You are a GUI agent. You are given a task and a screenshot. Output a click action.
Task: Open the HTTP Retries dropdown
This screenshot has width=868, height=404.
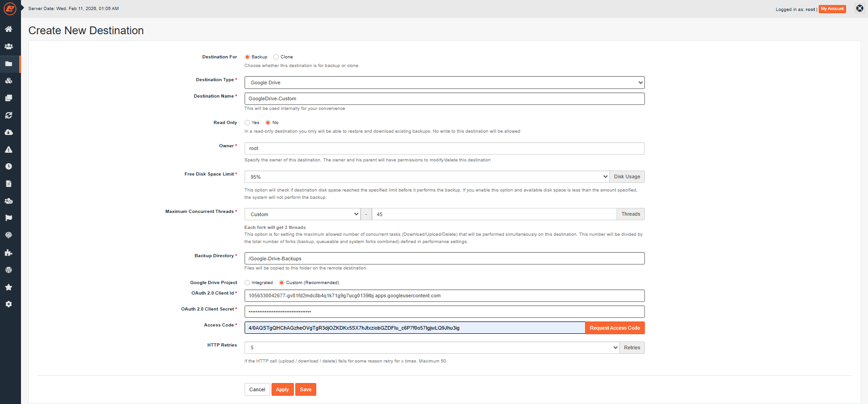tap(432, 347)
